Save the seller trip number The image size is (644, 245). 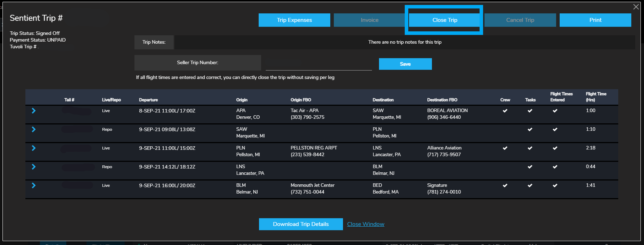coord(405,64)
